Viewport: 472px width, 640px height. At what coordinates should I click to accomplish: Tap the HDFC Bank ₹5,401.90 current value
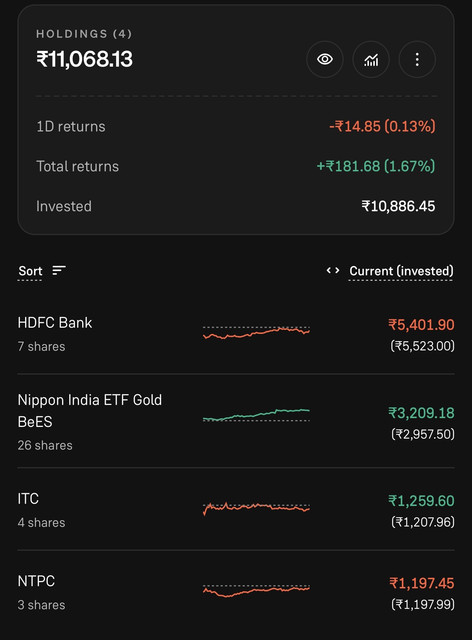[421, 325]
